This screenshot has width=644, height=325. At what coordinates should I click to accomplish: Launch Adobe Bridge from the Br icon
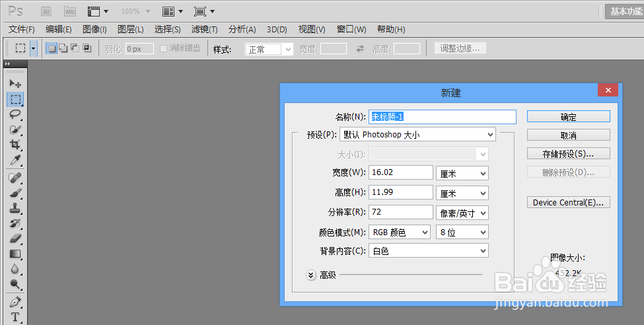click(46, 11)
